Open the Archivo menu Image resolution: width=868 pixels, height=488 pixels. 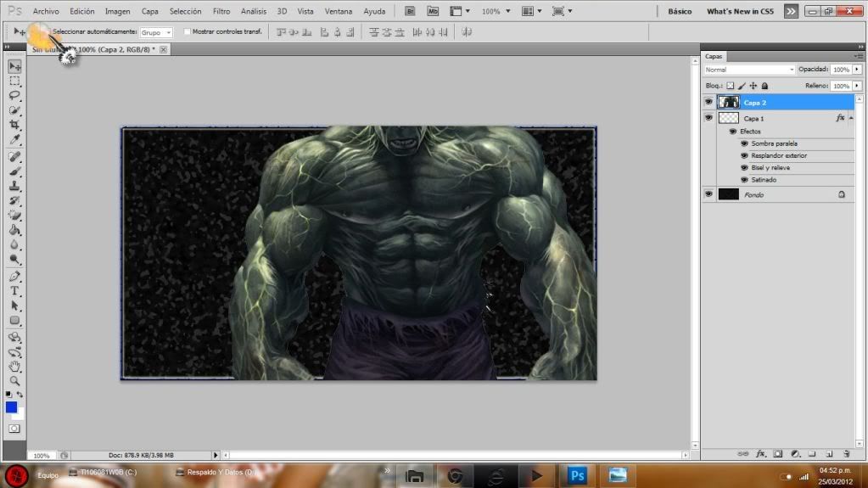[46, 11]
